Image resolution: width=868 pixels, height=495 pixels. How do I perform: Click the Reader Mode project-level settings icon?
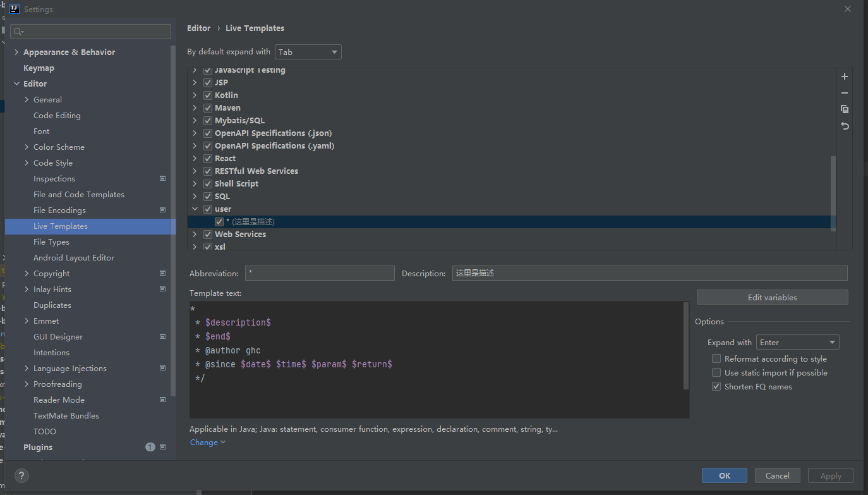pyautogui.click(x=162, y=400)
